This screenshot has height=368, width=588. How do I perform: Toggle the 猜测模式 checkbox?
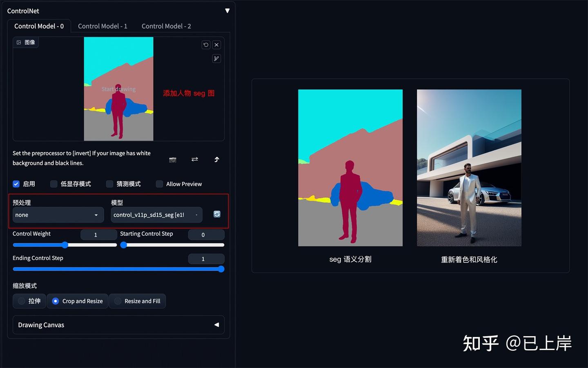109,184
